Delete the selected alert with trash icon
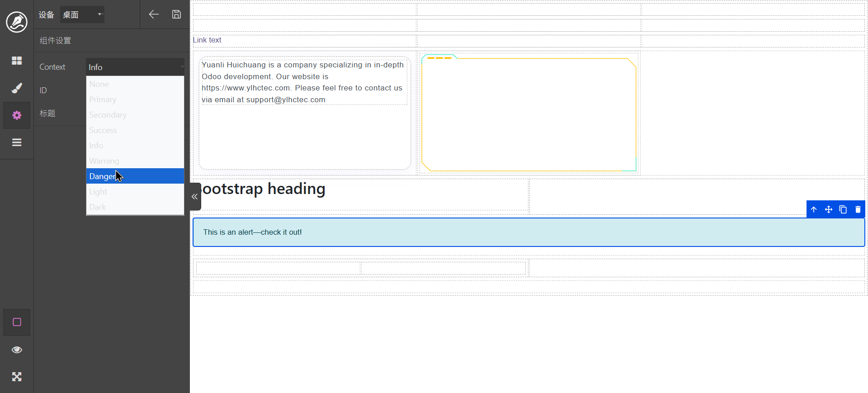868x393 pixels. pos(858,209)
